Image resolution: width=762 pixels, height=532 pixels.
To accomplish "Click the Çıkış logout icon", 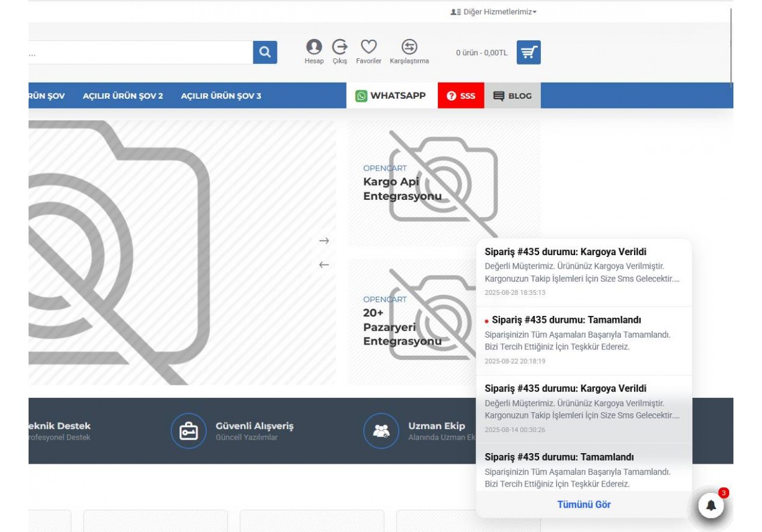I will pyautogui.click(x=340, y=47).
